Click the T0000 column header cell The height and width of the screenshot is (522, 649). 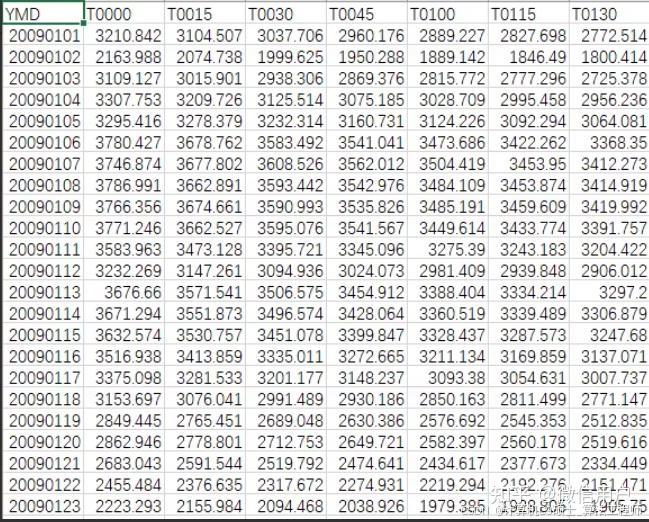click(124, 14)
